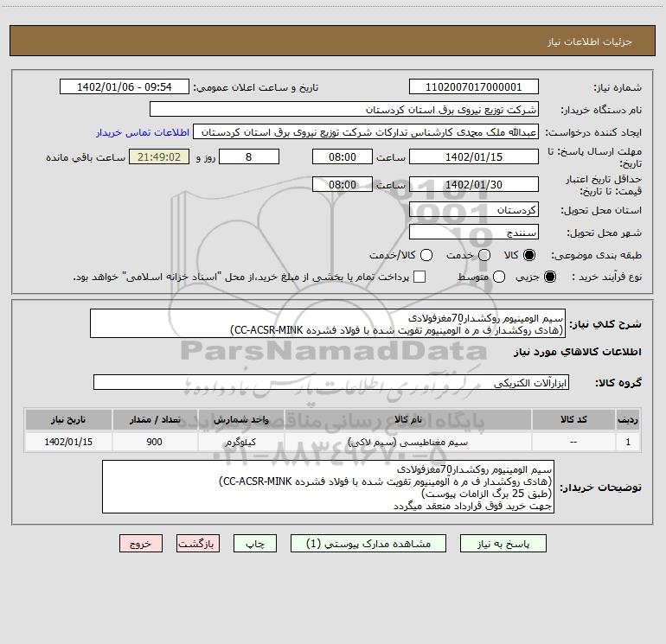666x644 pixels.
Task: Click the چاپ print button
Action: (255, 544)
